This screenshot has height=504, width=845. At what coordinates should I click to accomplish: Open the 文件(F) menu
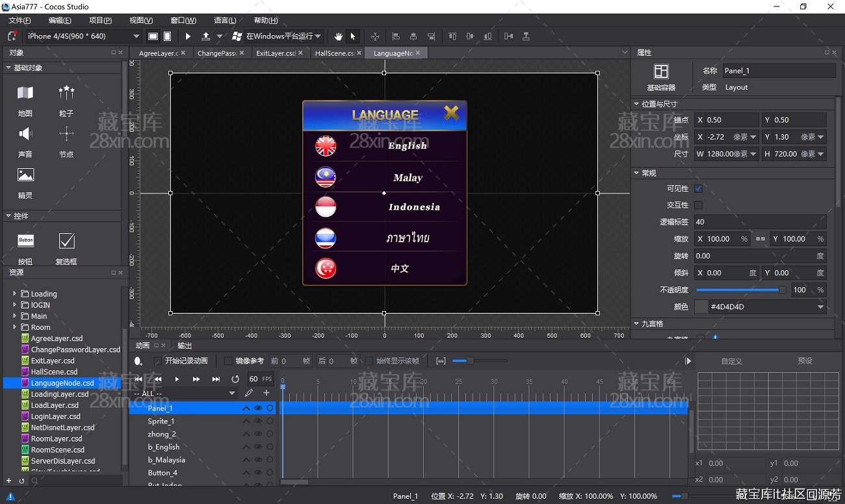19,21
